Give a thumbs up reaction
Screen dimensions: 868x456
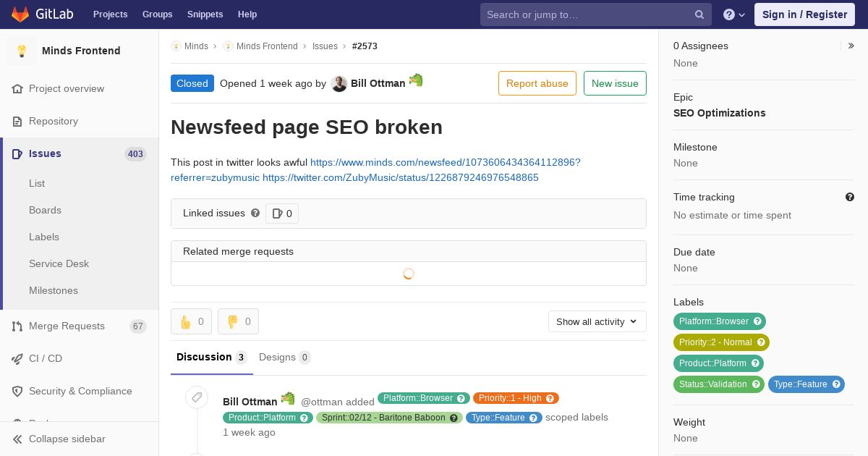[x=191, y=321]
